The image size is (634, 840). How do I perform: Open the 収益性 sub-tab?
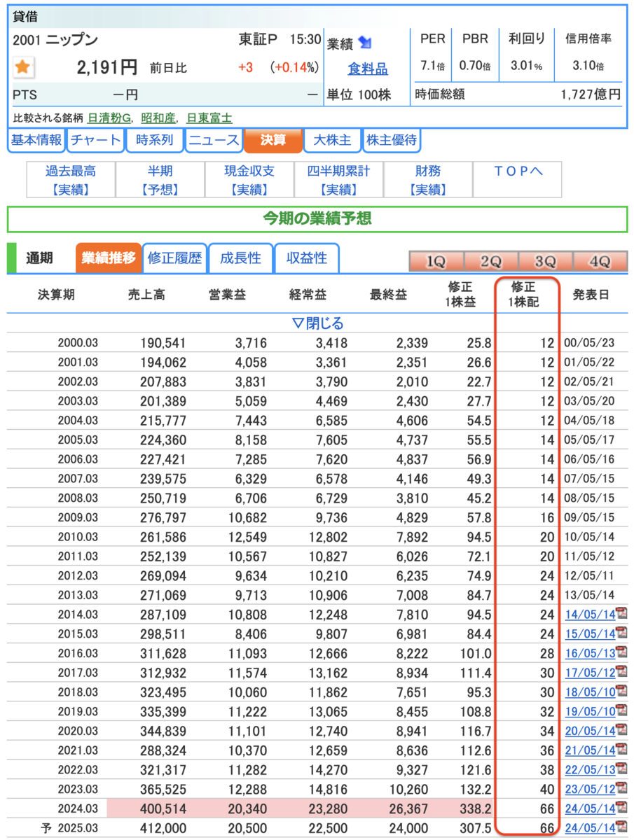pos(306,258)
